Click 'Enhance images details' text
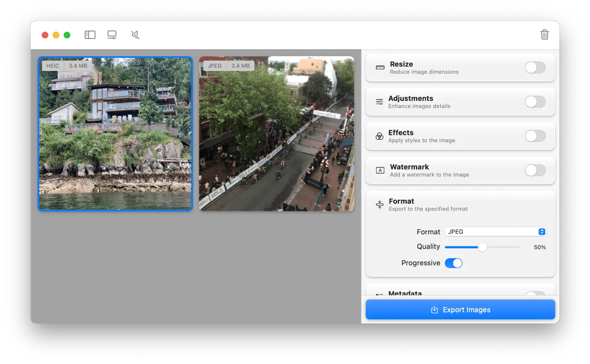The image size is (590, 364). (x=419, y=106)
